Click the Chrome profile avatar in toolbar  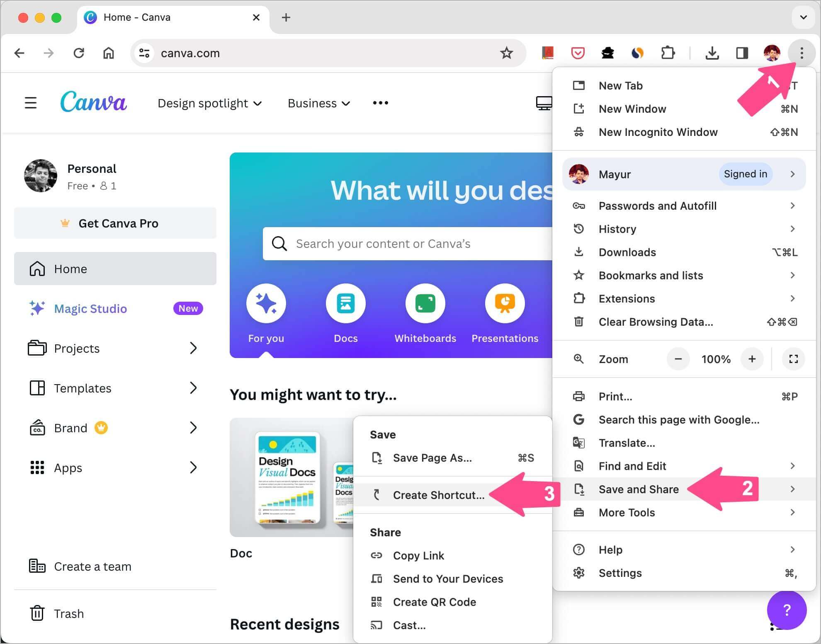coord(772,53)
